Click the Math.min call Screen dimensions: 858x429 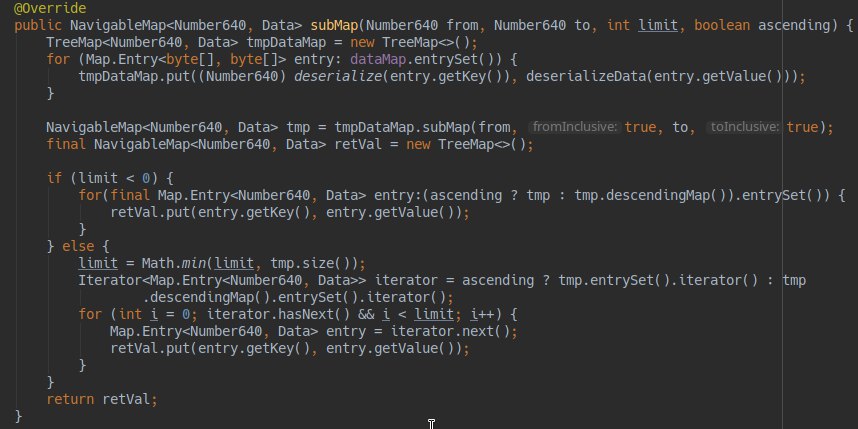pos(173,263)
